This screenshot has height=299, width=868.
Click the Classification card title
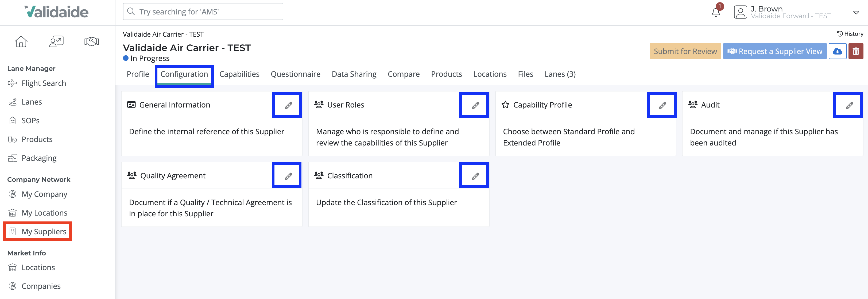click(350, 176)
